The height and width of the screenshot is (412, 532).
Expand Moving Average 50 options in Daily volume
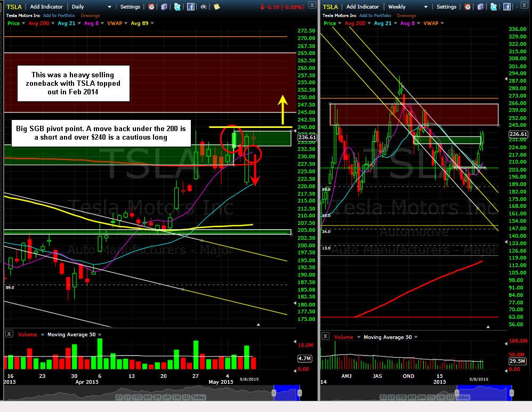99,335
